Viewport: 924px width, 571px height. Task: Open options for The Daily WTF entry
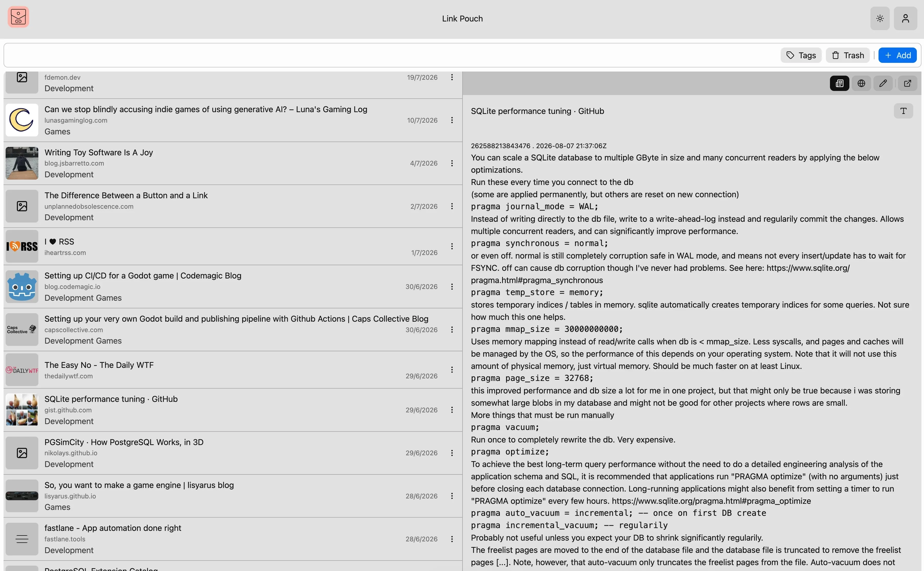point(452,370)
